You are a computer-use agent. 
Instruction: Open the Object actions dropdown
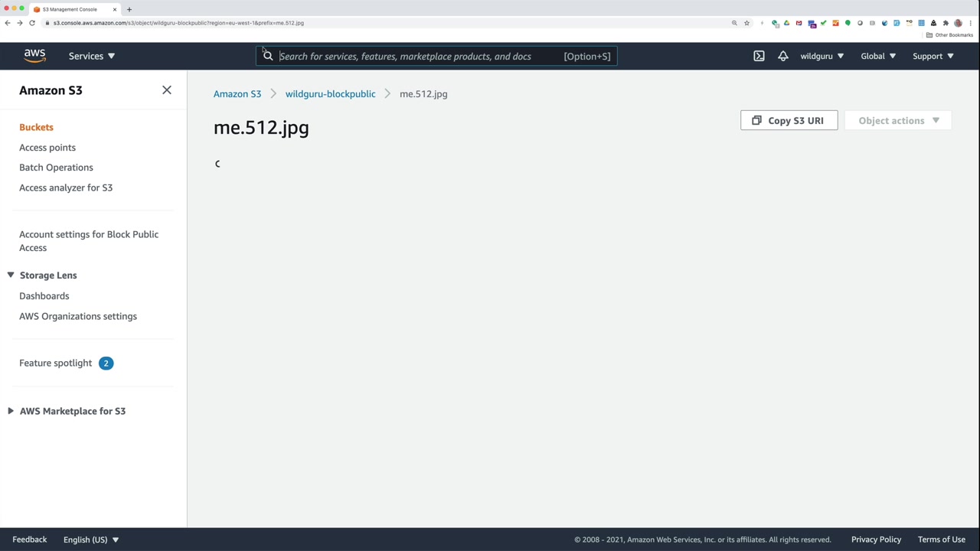click(x=898, y=120)
